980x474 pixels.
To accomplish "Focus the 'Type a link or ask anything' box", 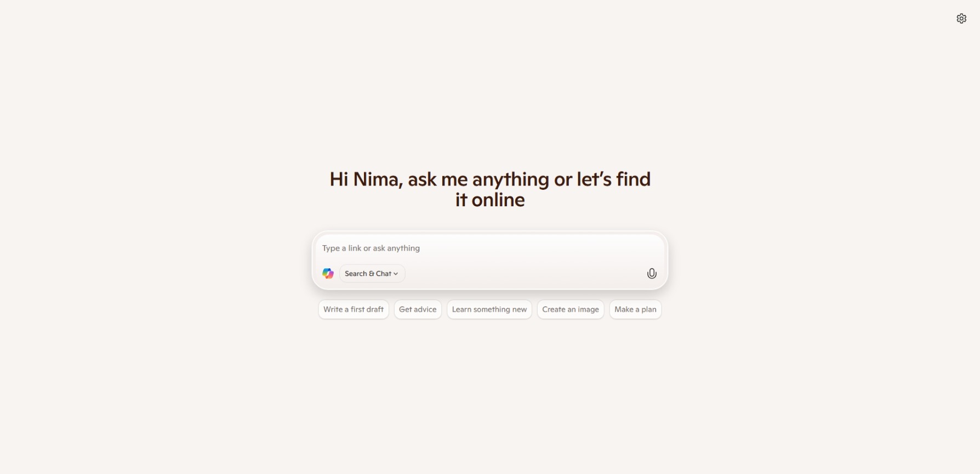I will tap(489, 248).
